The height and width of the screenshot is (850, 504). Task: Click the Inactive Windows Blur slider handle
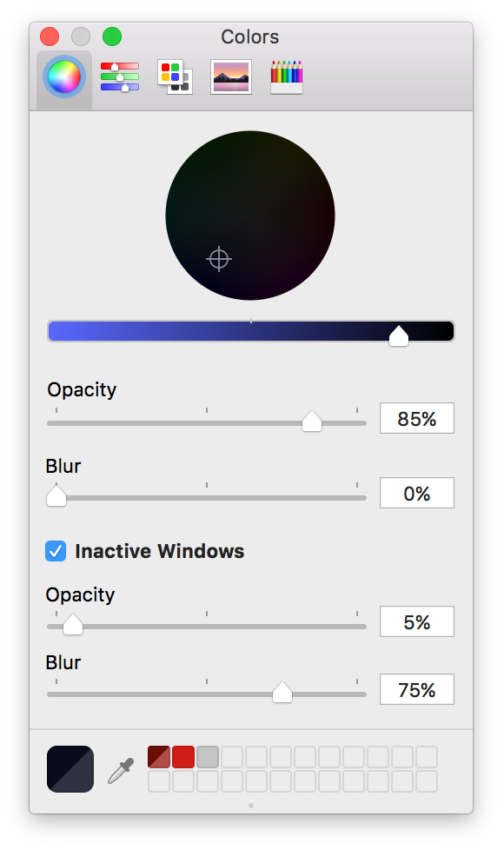[282, 692]
